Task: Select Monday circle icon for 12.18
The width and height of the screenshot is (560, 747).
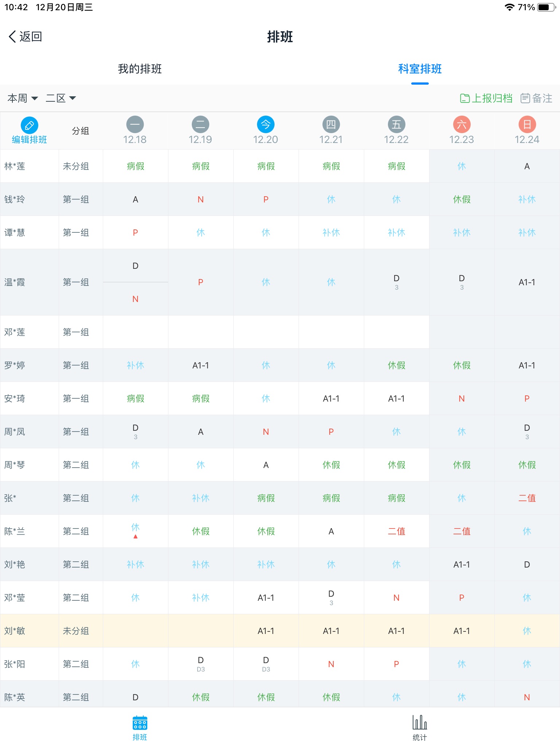Action: pyautogui.click(x=135, y=125)
